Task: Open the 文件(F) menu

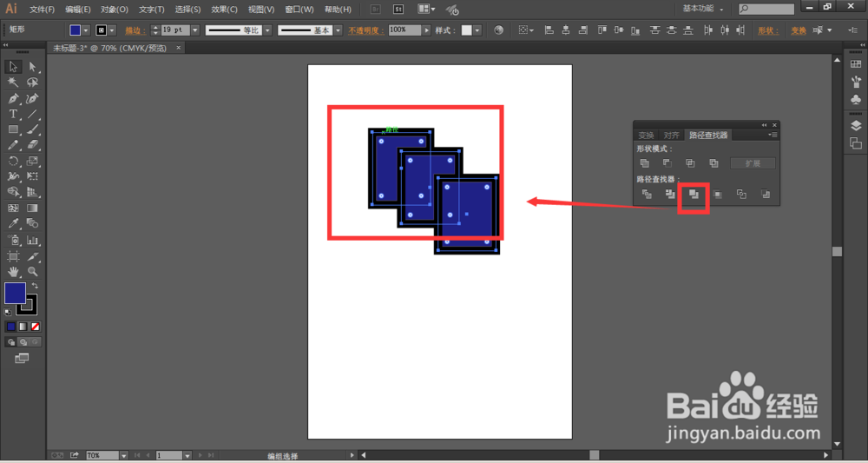Action: coord(42,10)
